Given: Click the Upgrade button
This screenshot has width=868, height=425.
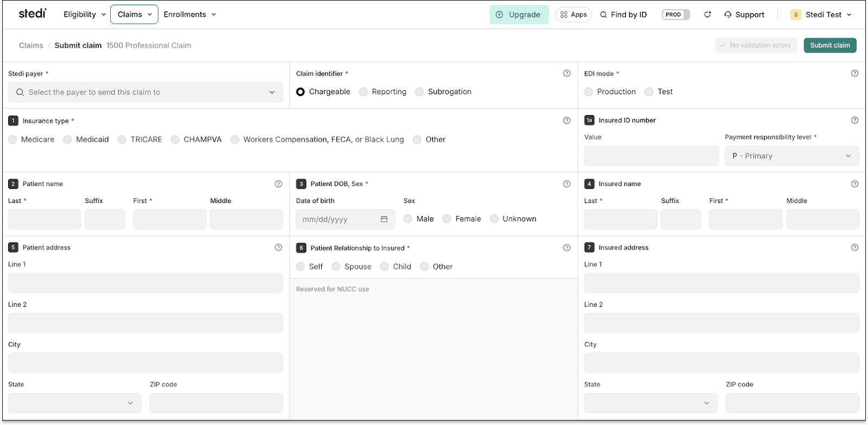Looking at the screenshot, I should 519,15.
